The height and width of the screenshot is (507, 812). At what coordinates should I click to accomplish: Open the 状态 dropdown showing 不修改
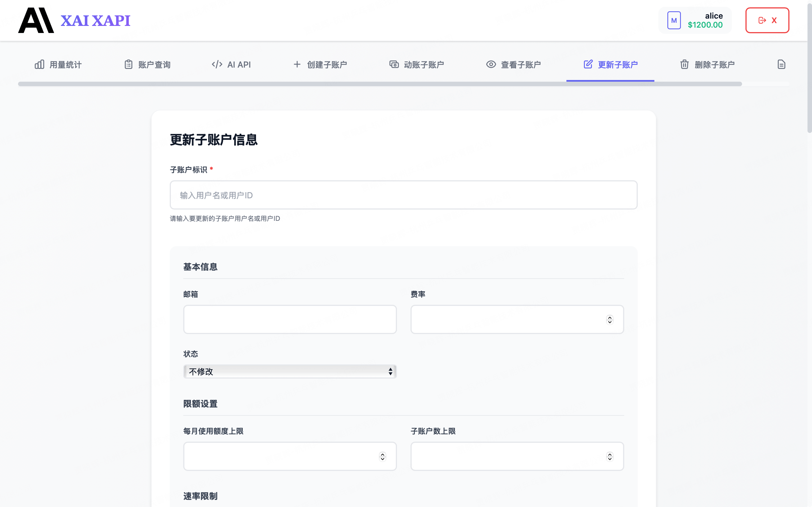point(290,372)
